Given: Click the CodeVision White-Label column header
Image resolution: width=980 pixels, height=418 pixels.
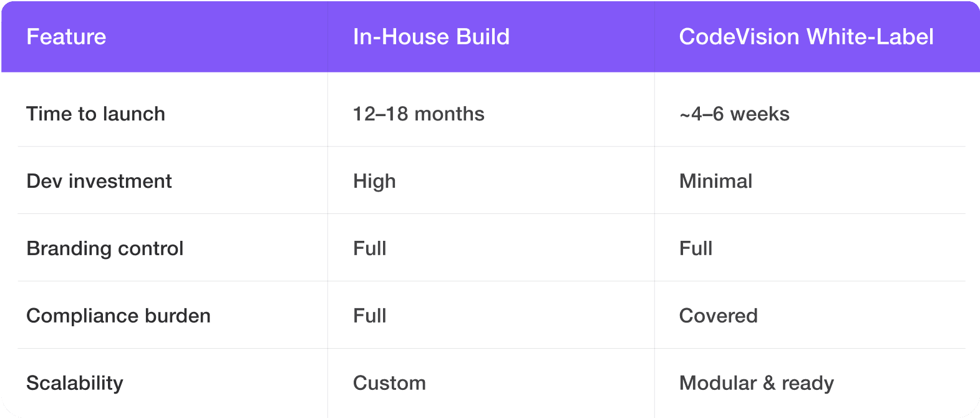Looking at the screenshot, I should [806, 37].
